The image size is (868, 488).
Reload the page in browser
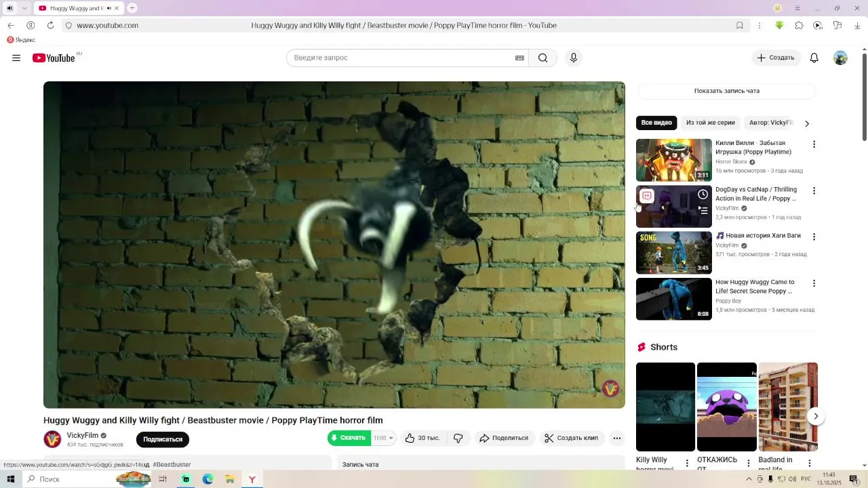pyautogui.click(x=50, y=25)
